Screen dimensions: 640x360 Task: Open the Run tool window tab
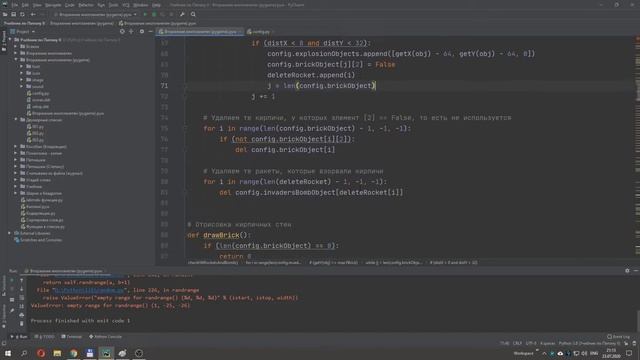point(20,337)
